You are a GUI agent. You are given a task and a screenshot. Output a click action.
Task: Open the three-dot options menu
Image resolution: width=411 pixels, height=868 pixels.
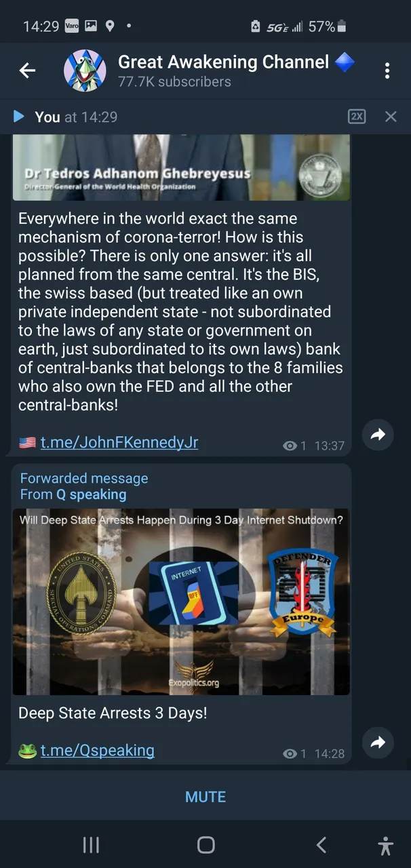pyautogui.click(x=387, y=71)
